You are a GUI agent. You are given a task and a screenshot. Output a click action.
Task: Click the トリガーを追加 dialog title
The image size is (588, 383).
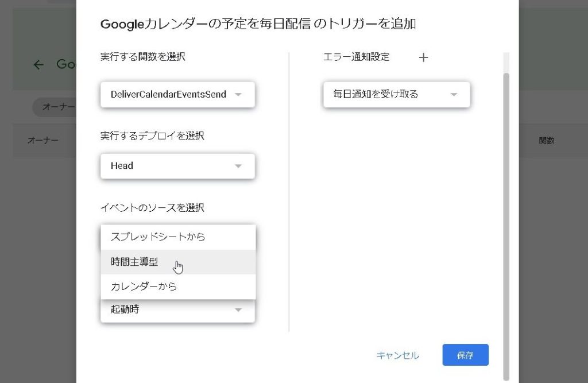pyautogui.click(x=258, y=24)
